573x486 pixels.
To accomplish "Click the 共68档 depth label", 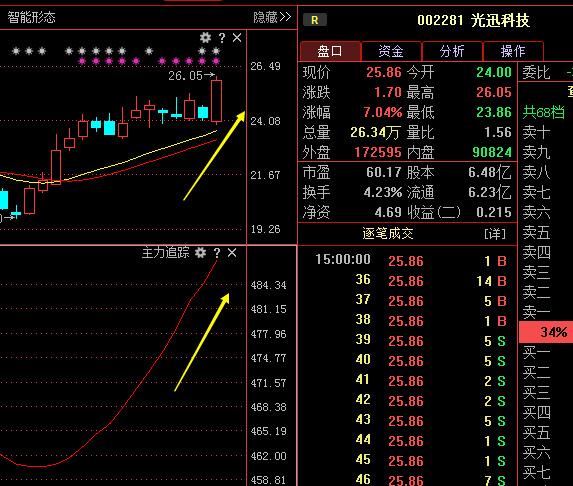I will [x=543, y=112].
